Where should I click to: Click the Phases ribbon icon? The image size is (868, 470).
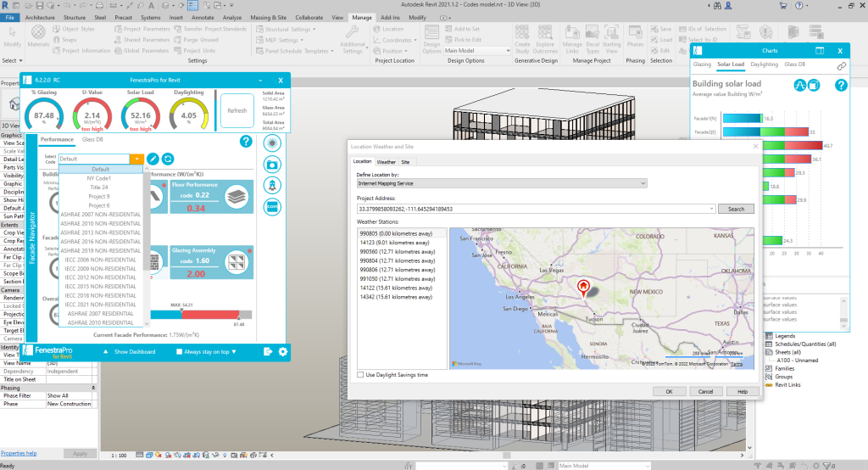(x=635, y=36)
